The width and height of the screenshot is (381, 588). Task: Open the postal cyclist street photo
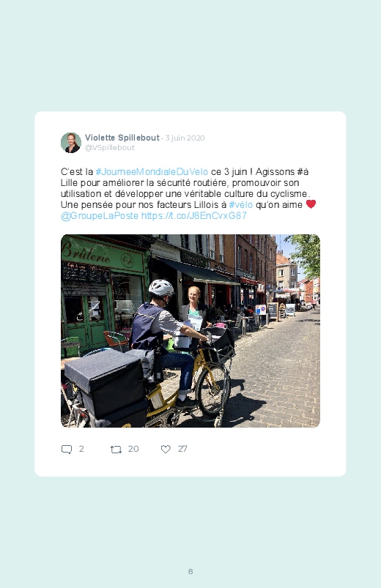(190, 331)
